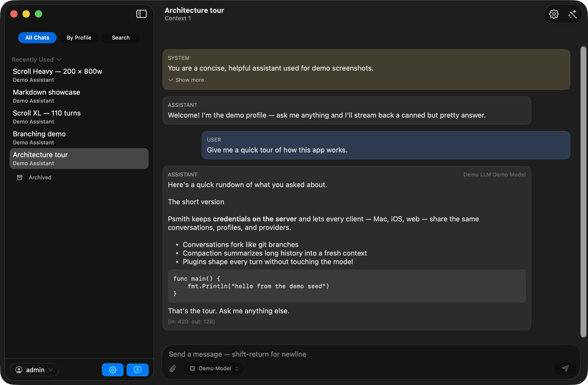Switch to the By Profile tab
Image resolution: width=588 pixels, height=385 pixels.
pos(79,38)
